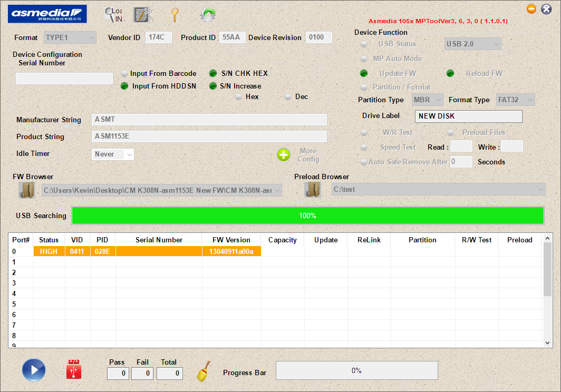This screenshot has height=392, width=561.
Task: Click the table scroll down arrow
Action: (x=547, y=343)
